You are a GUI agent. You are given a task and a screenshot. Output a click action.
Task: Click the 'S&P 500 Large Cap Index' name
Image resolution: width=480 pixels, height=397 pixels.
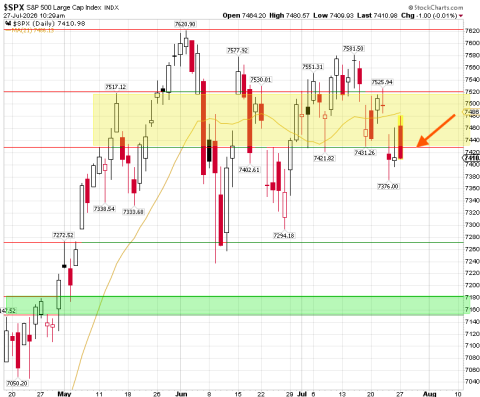click(x=64, y=7)
